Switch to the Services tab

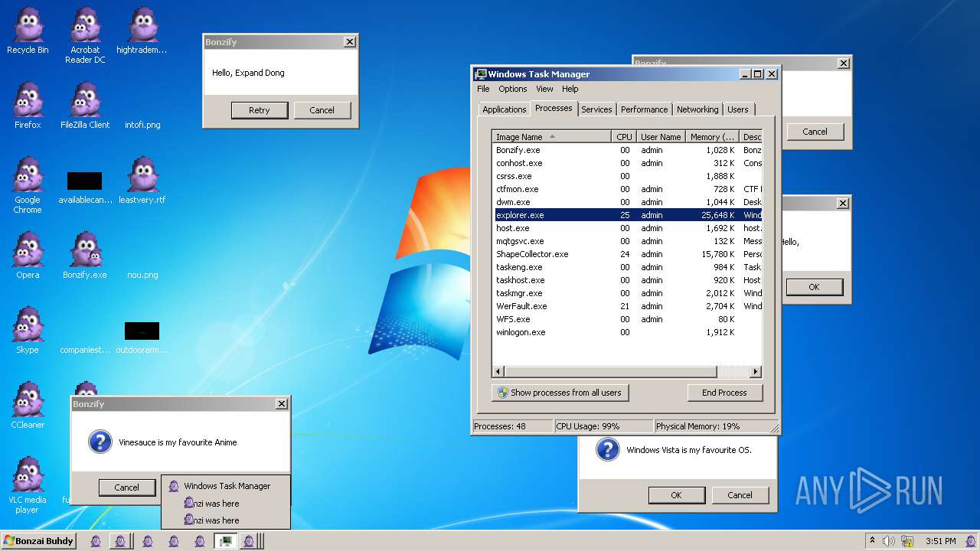click(x=596, y=109)
